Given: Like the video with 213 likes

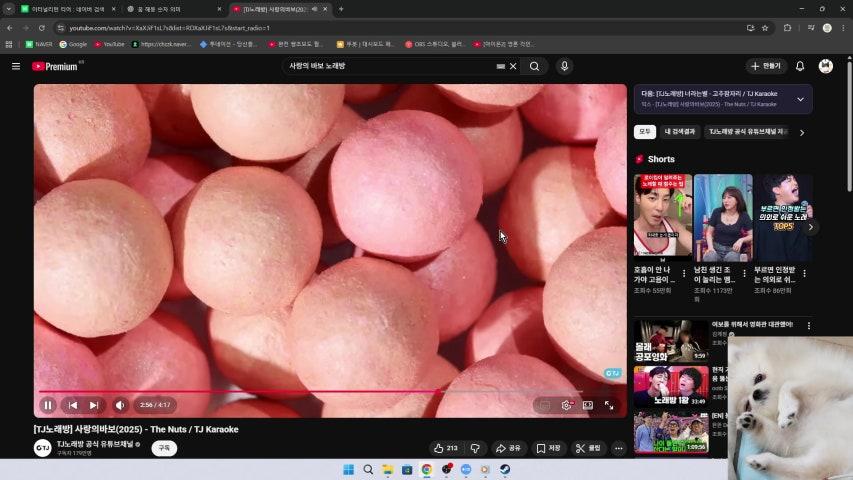Looking at the screenshot, I should [x=445, y=448].
